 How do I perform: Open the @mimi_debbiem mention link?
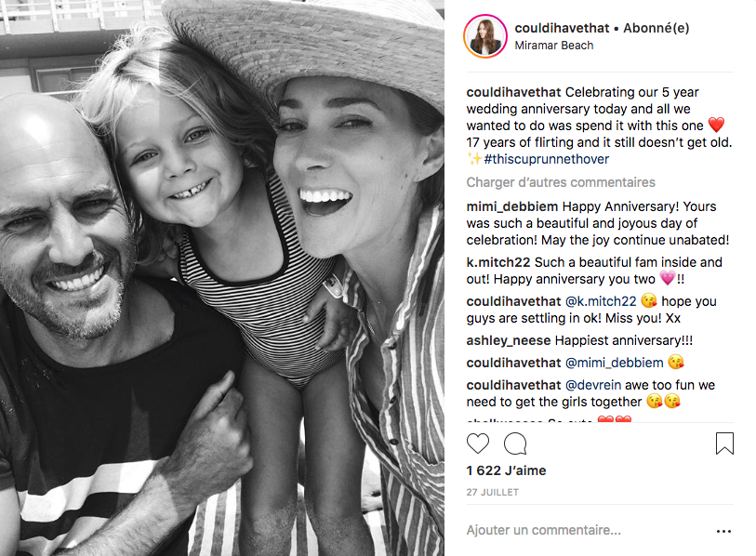point(614,363)
